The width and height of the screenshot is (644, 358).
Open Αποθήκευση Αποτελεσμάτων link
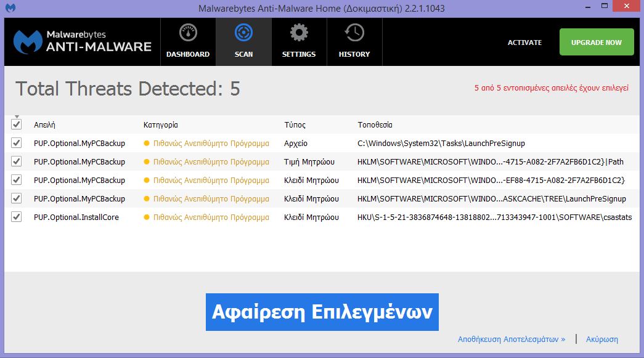pos(512,339)
